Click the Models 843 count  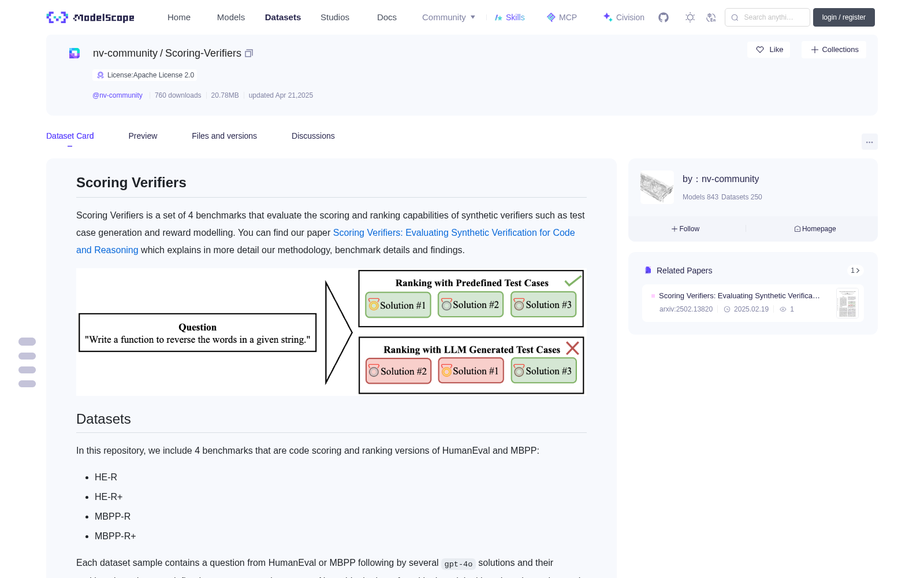click(x=701, y=197)
